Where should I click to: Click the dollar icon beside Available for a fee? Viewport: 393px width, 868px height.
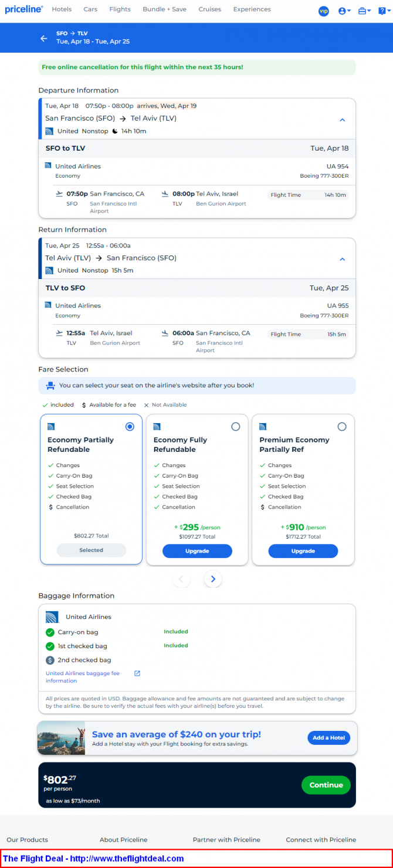click(x=84, y=405)
